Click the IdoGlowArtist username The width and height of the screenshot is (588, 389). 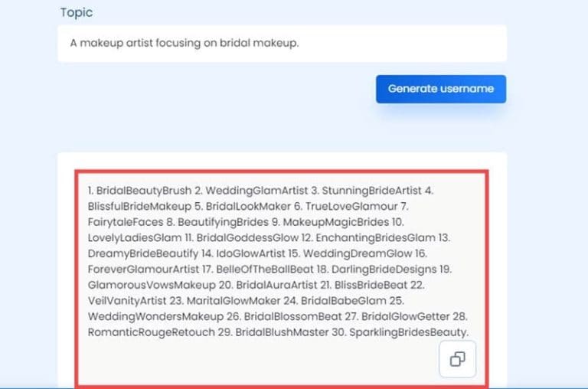click(251, 253)
